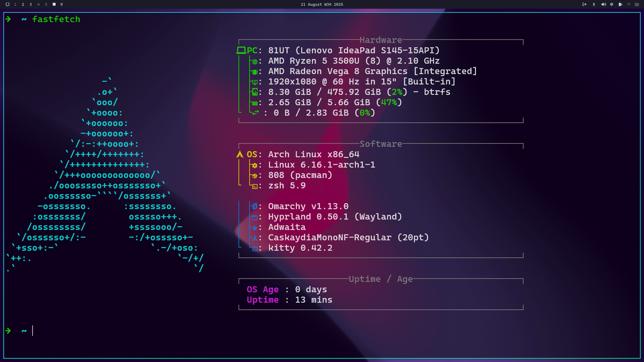Click 'AMD Ryzen 5 3500U (8) @ 2.10 GHz'
The image size is (644, 362).
pos(354,61)
